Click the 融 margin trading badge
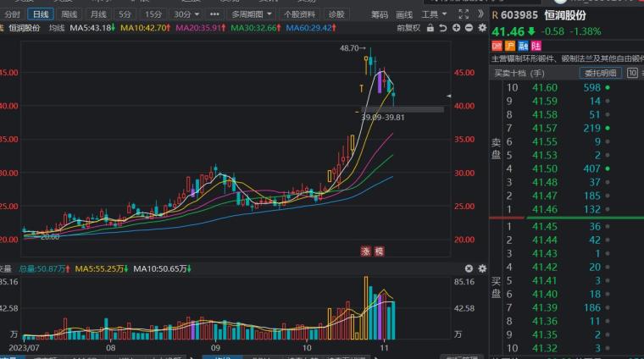This screenshot has width=644, height=359. 523,46
